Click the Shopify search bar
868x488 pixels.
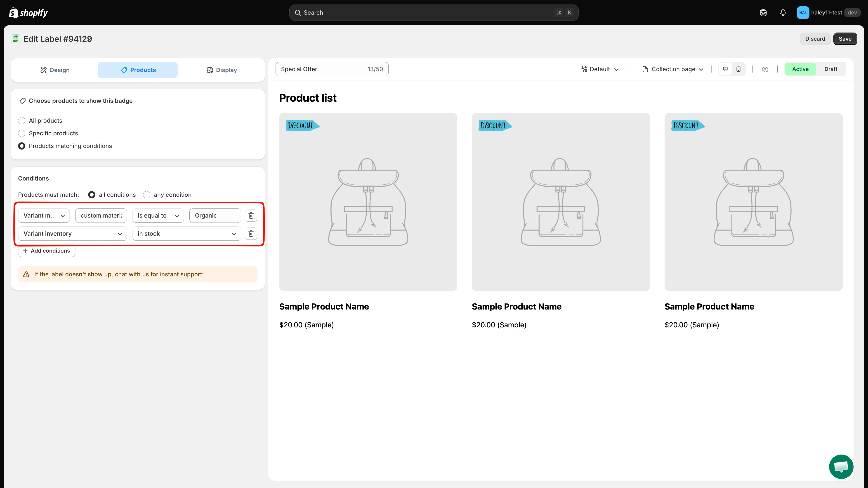point(434,12)
